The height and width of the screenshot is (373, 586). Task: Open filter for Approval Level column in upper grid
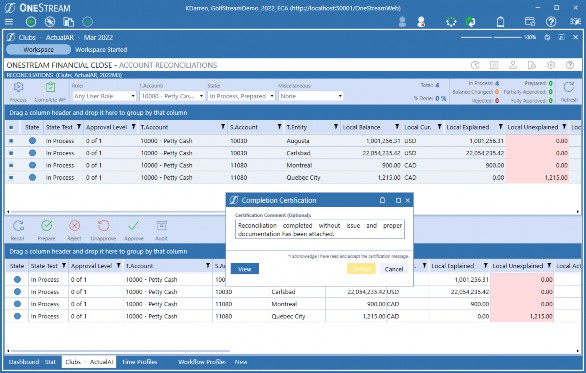[133, 127]
